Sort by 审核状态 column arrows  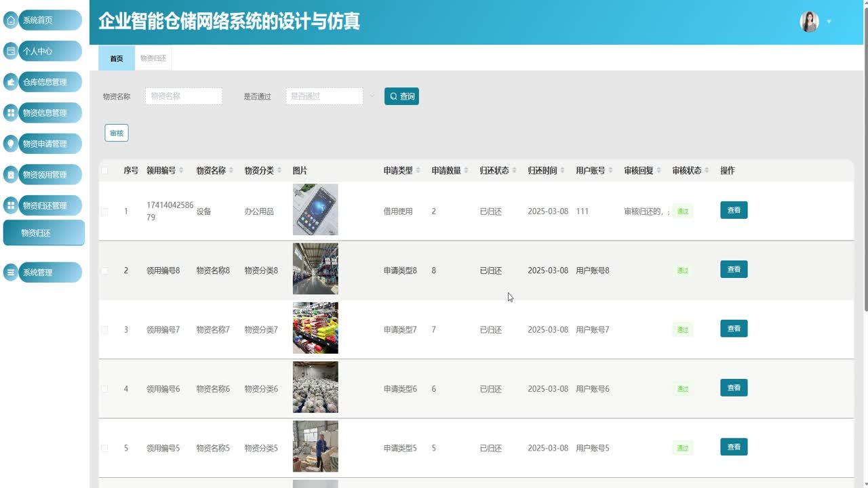[707, 171]
